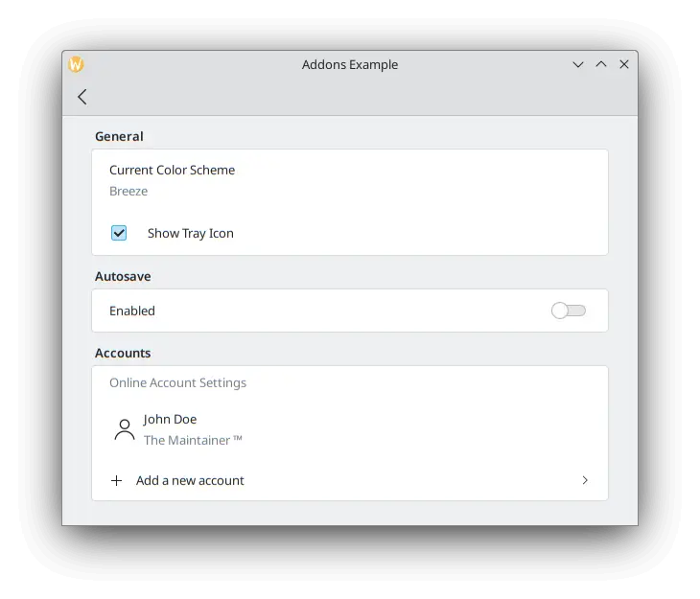The image size is (700, 599).
Task: Uncheck the Show Tray Icon checkbox
Action: 119,233
